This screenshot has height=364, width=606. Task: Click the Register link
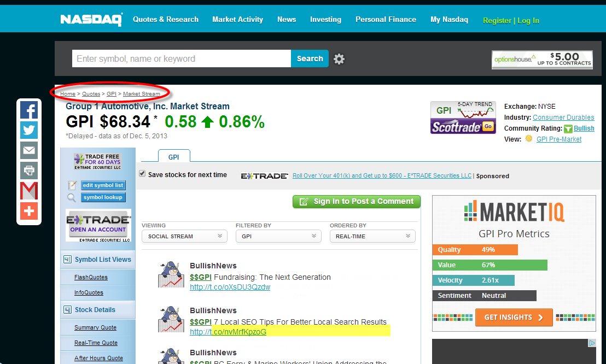point(497,20)
